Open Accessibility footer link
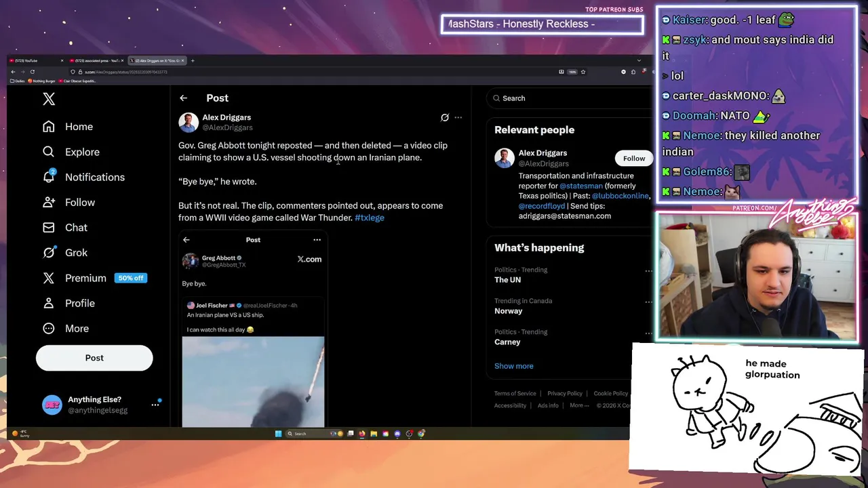 coord(510,405)
